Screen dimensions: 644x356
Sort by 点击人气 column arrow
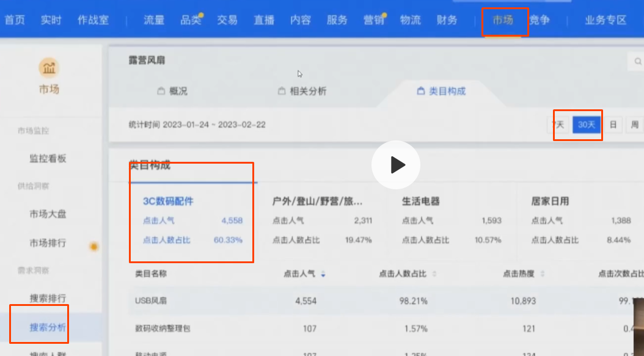[323, 274]
